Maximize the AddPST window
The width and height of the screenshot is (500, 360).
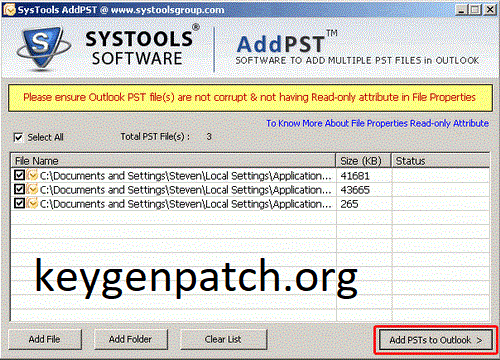(x=475, y=10)
